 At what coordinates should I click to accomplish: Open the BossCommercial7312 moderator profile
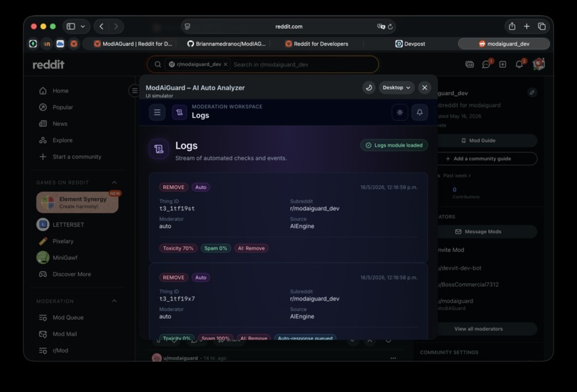click(x=467, y=285)
